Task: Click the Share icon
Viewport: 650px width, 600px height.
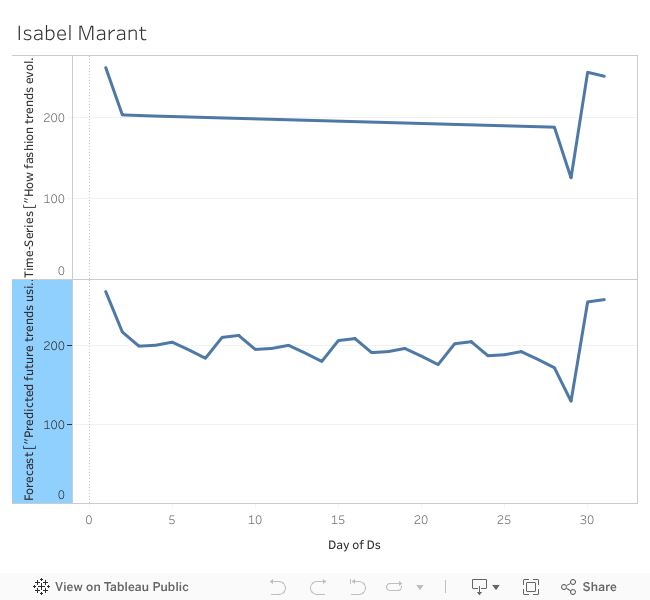Action: [568, 587]
